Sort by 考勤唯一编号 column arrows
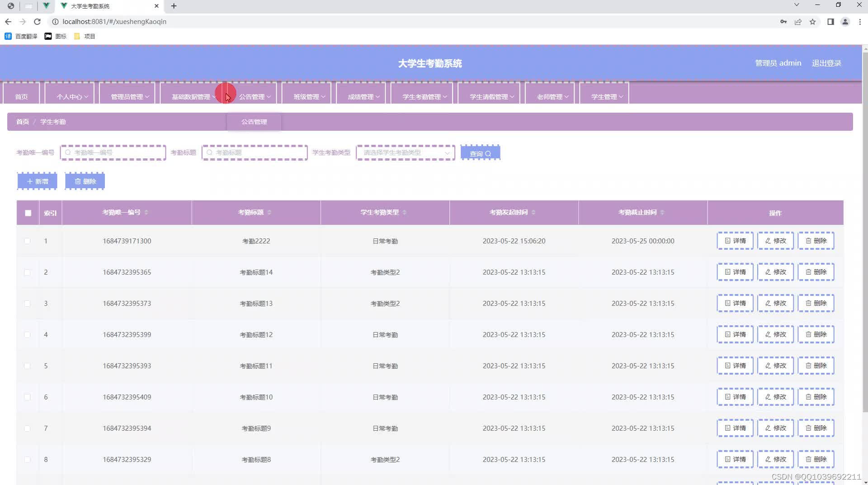 click(146, 213)
